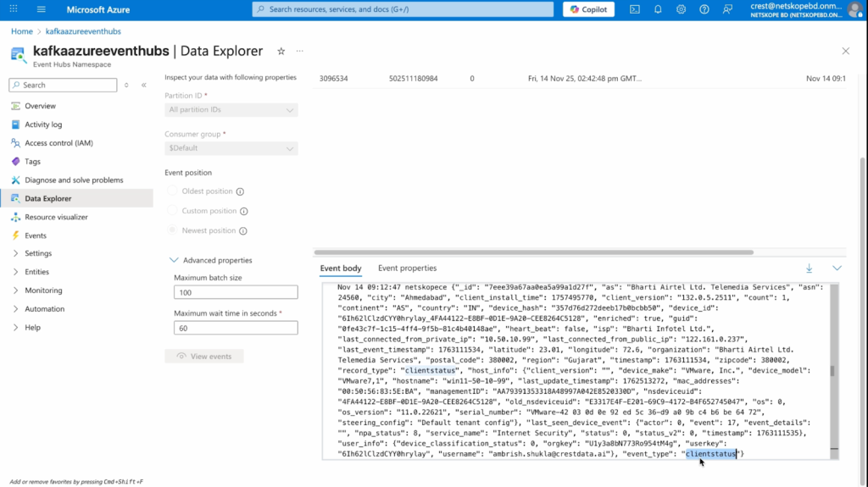
Task: Select Data Explorer in the sidebar
Action: (x=77, y=198)
